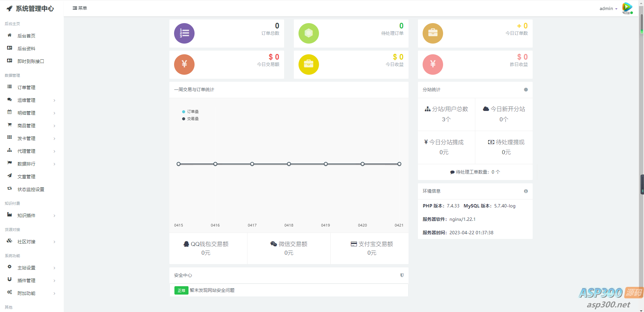Click the orange yen today's transaction icon

[184, 64]
